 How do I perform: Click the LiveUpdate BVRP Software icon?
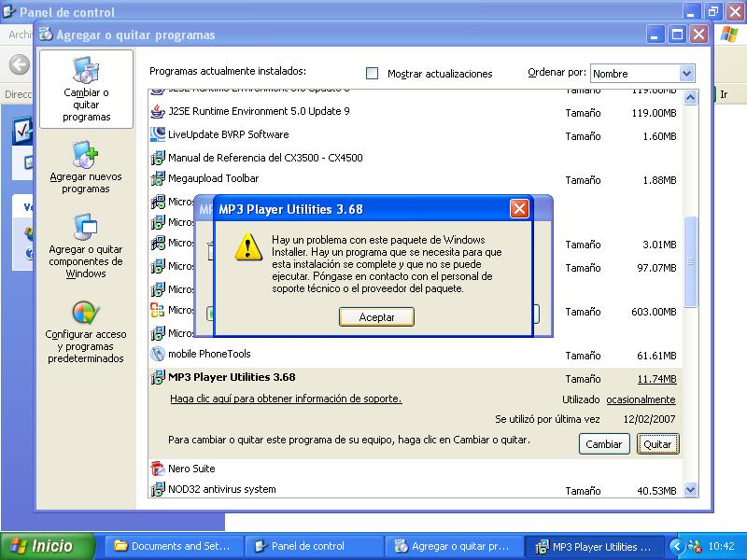pos(158,134)
